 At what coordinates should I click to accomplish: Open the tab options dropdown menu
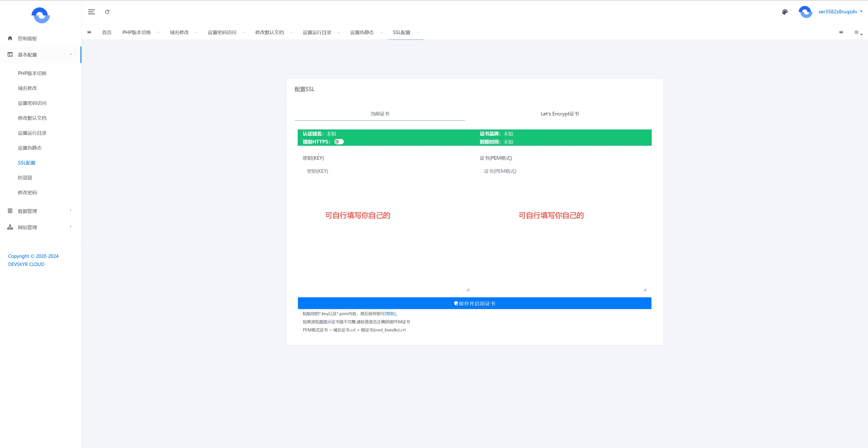point(858,32)
